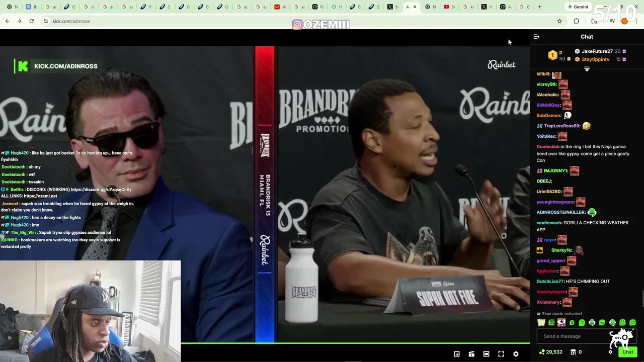The height and width of the screenshot is (362, 644).
Task: Open the browser Extensions puzzle icon
Action: pyautogui.click(x=577, y=21)
